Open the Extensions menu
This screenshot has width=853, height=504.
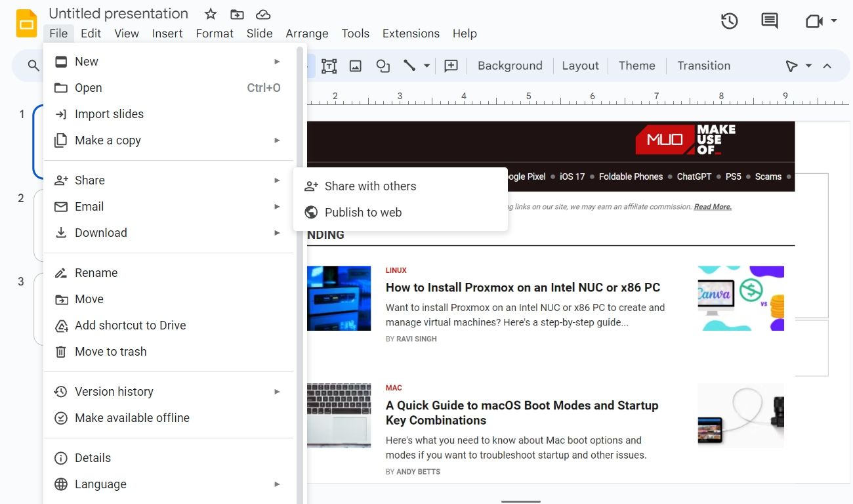pyautogui.click(x=411, y=33)
